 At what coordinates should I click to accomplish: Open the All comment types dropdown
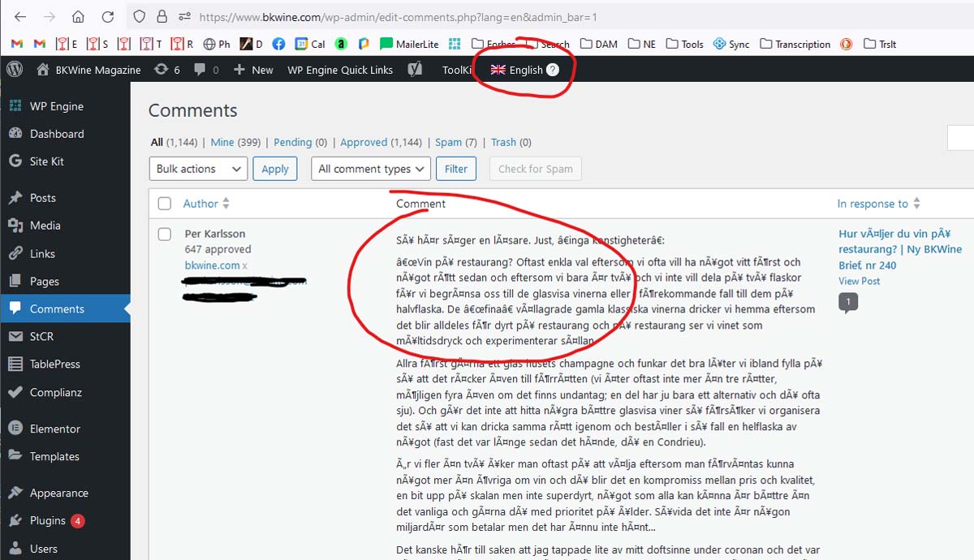coord(370,169)
